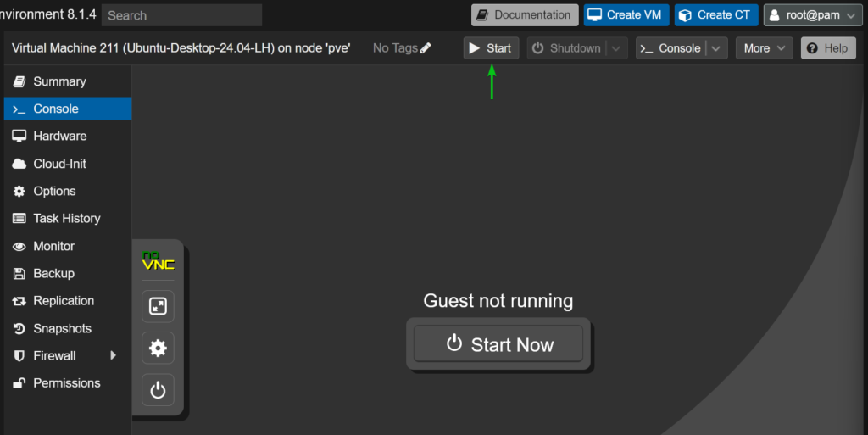
Task: Click the noVNC fullscreen icon
Action: (158, 306)
